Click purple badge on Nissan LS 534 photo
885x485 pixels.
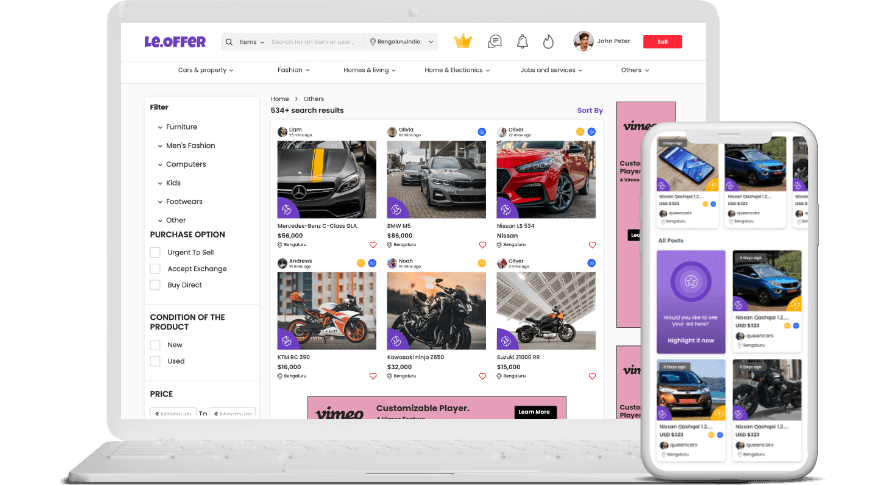506,209
